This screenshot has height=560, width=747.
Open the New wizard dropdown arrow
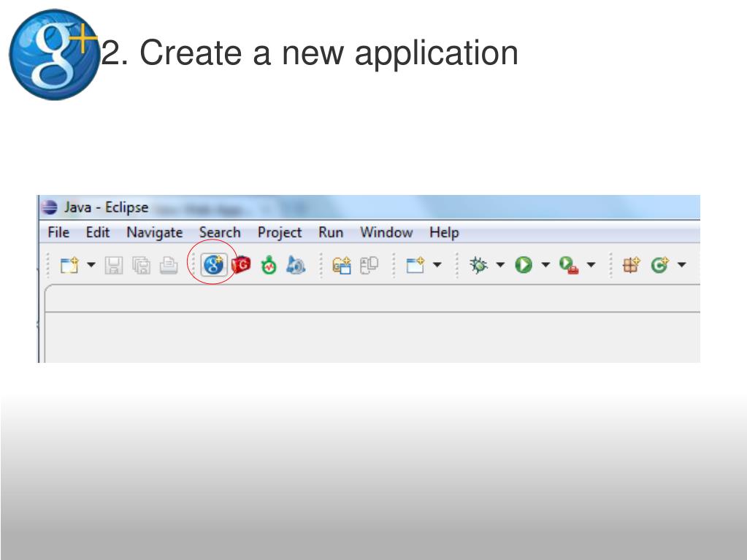pyautogui.click(x=91, y=264)
